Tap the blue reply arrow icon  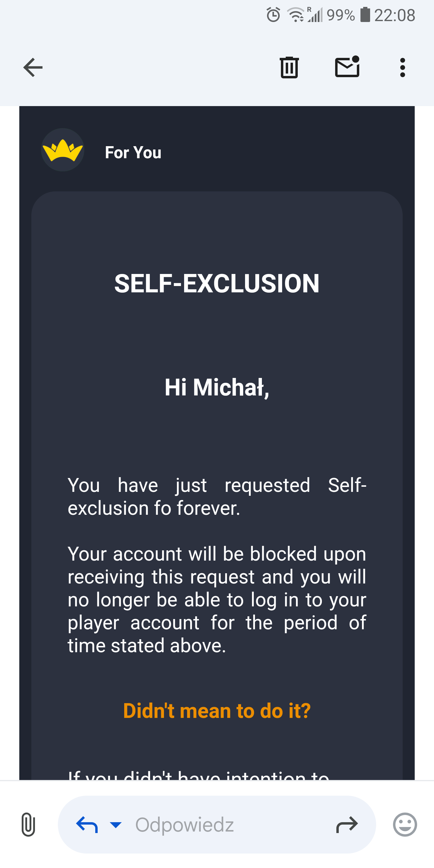(x=87, y=825)
